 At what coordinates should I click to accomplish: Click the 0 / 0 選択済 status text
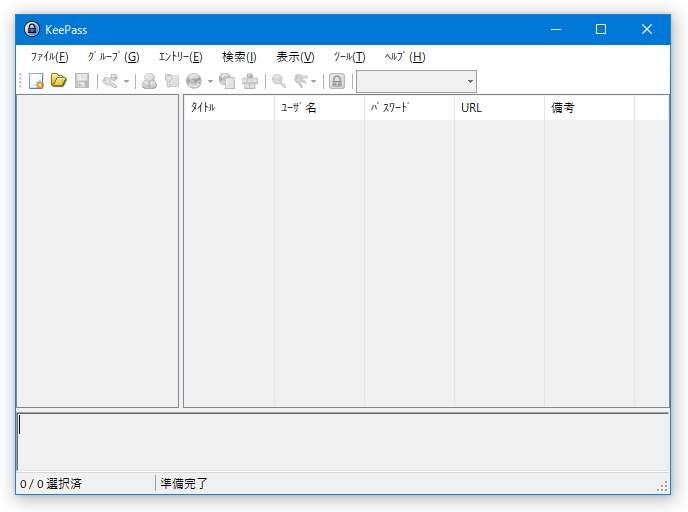click(51, 483)
